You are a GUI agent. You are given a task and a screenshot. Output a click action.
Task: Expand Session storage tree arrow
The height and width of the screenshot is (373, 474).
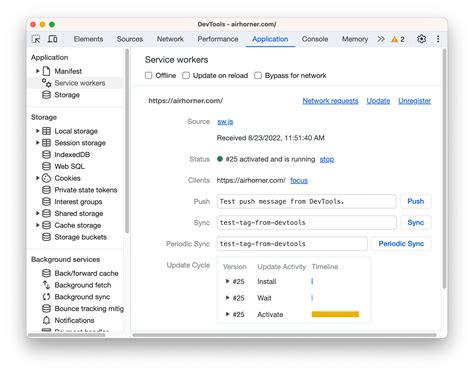(x=38, y=143)
